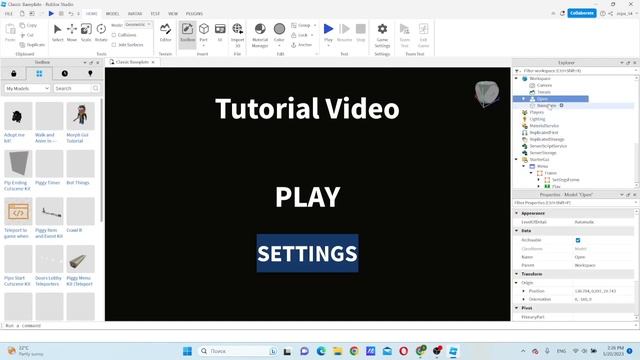Switch to the TEST ribbon tab
Image resolution: width=640 pixels, height=360 pixels.
[x=155, y=13]
